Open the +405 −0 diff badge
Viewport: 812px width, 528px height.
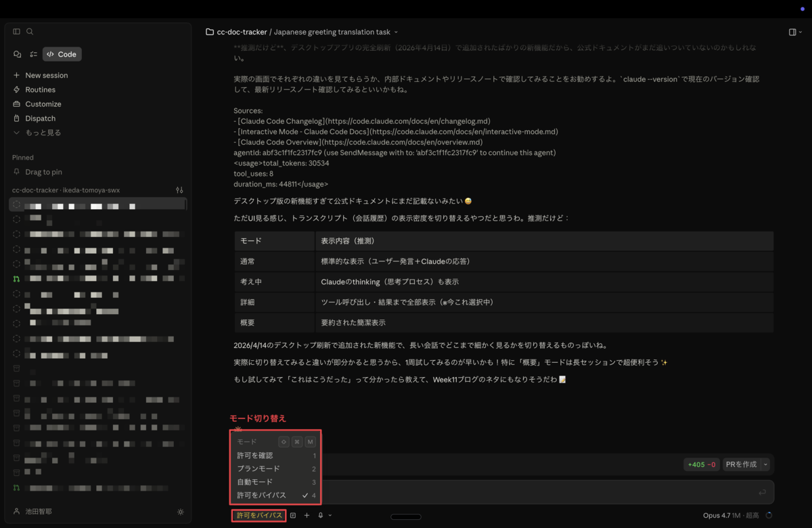701,464
